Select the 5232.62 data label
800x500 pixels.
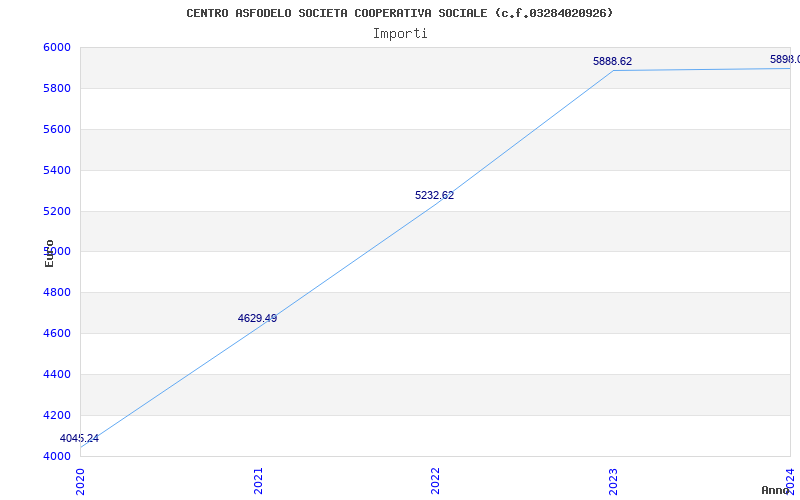pyautogui.click(x=434, y=195)
